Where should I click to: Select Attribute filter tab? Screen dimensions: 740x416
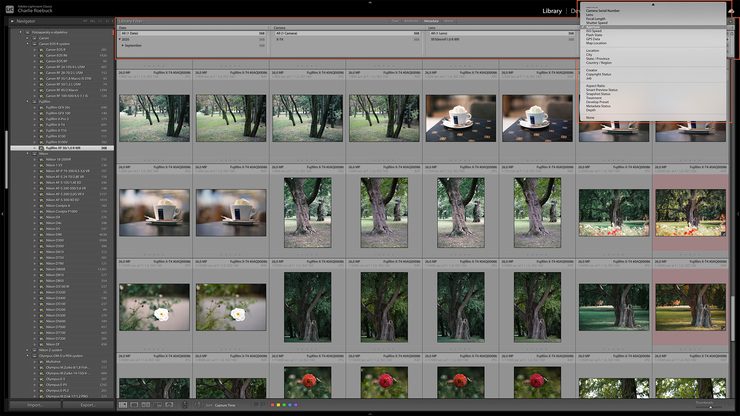pyautogui.click(x=411, y=21)
